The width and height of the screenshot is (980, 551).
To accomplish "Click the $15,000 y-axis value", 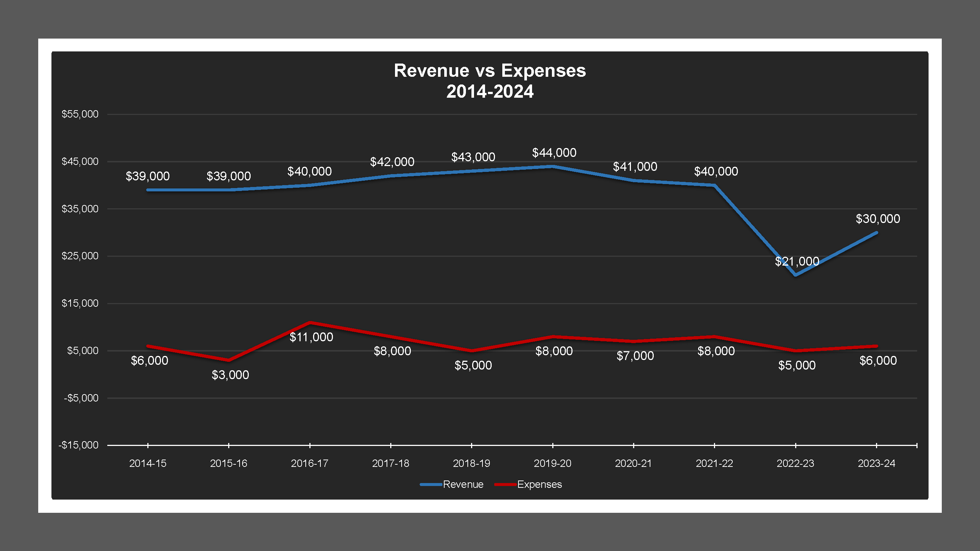I will pos(80,303).
